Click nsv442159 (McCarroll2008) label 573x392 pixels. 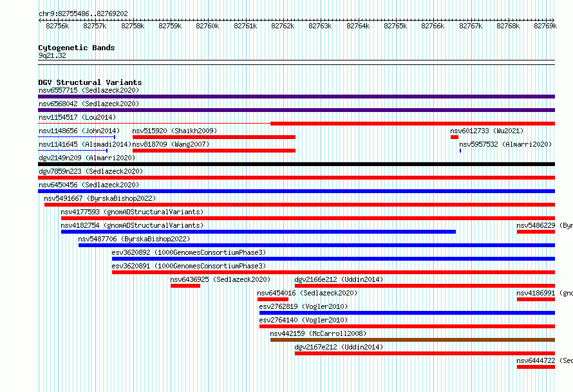pos(318,333)
